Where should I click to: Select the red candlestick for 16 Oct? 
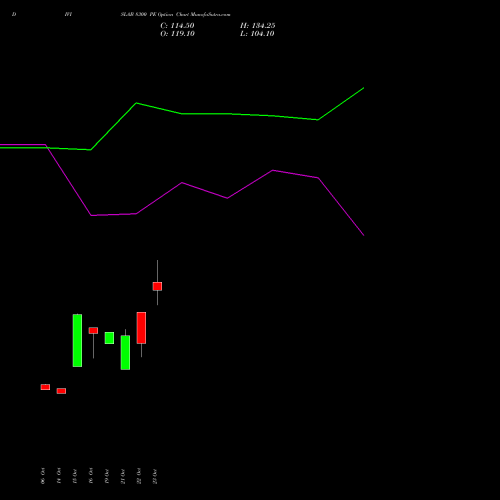pos(93,330)
